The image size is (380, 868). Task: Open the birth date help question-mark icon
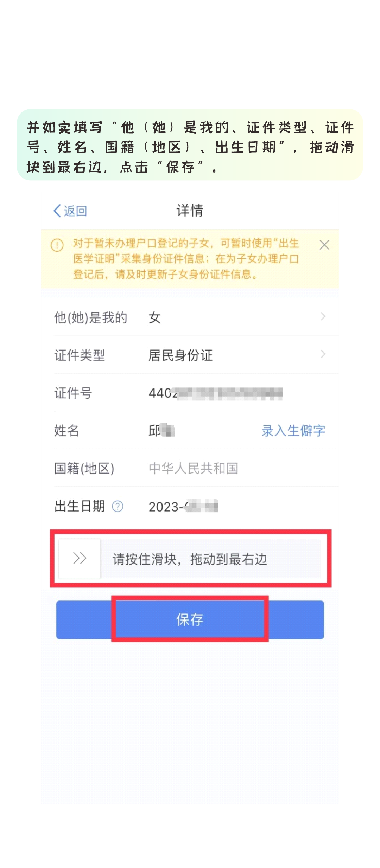pos(118,507)
